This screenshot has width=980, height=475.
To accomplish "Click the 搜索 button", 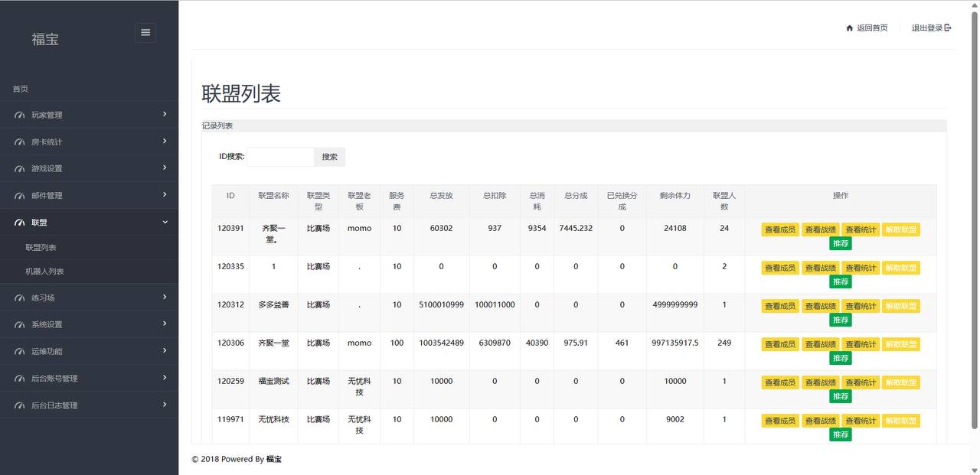I will 329,157.
